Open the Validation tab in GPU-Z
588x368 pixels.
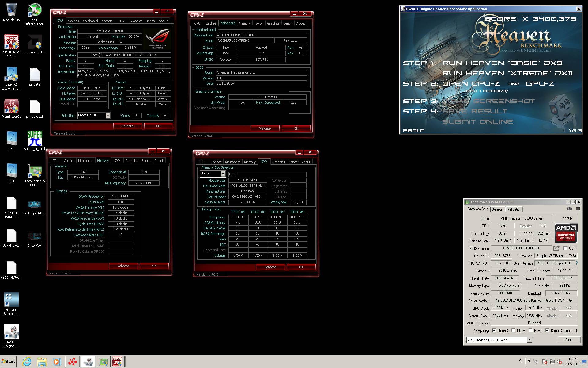click(514, 209)
